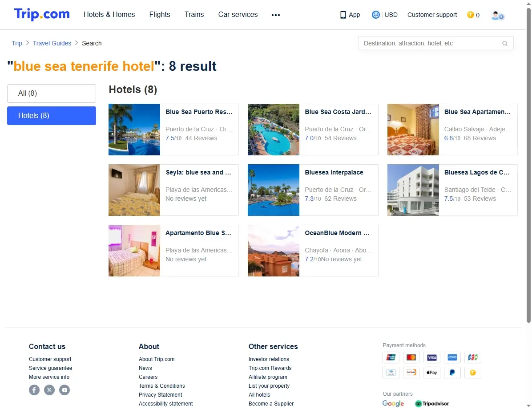Image resolution: width=532 pixels, height=410 pixels.
Task: Click the page vertical scrollbar
Action: click(528, 165)
